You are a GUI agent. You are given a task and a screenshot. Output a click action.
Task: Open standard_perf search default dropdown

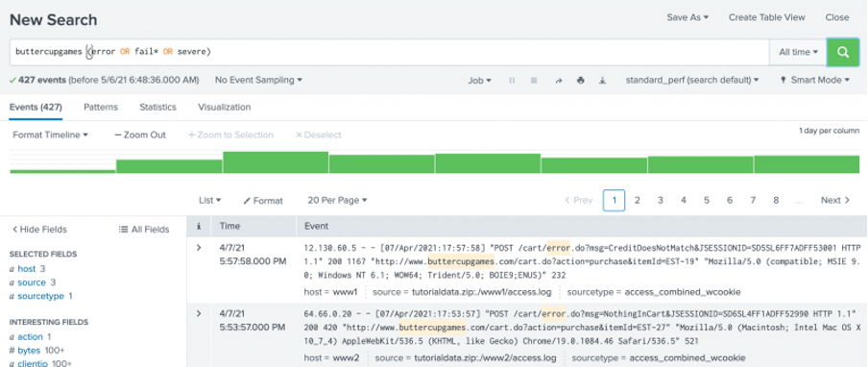tap(692, 80)
